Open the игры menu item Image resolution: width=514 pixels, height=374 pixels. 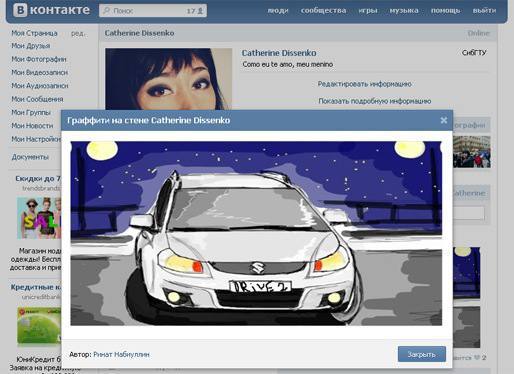pos(368,11)
